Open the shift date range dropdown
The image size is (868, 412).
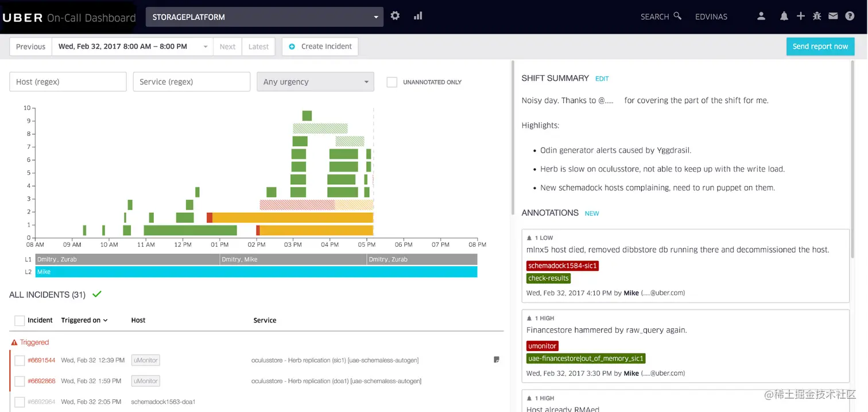133,46
